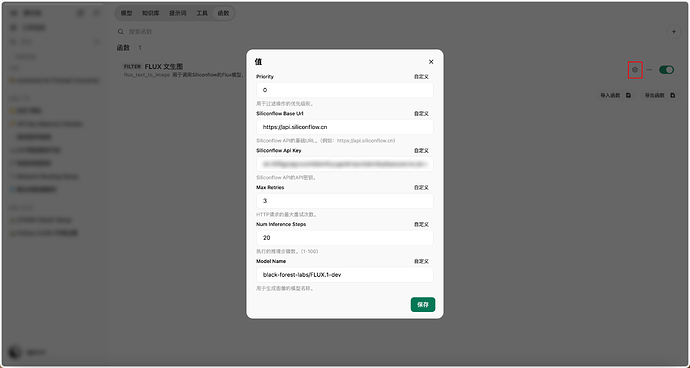Open the 知识库 tab
This screenshot has width=690, height=368.
(150, 13)
